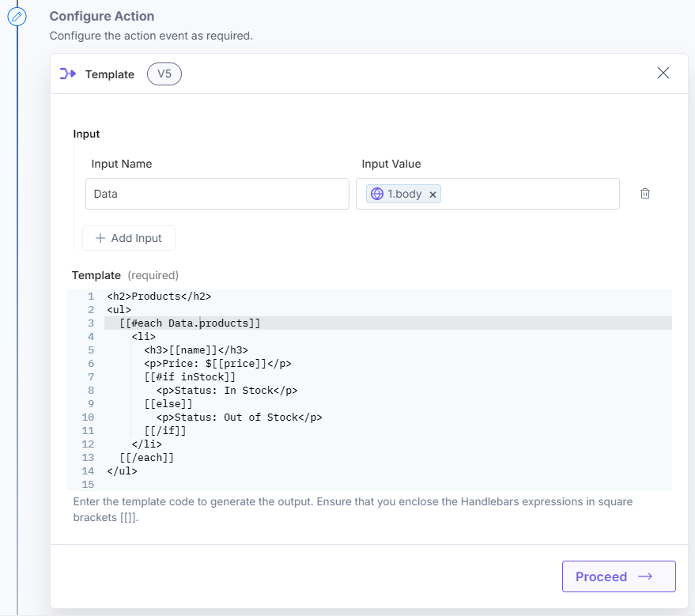Click the arrow icon on Proceed
This screenshot has height=616, width=695.
tap(645, 577)
